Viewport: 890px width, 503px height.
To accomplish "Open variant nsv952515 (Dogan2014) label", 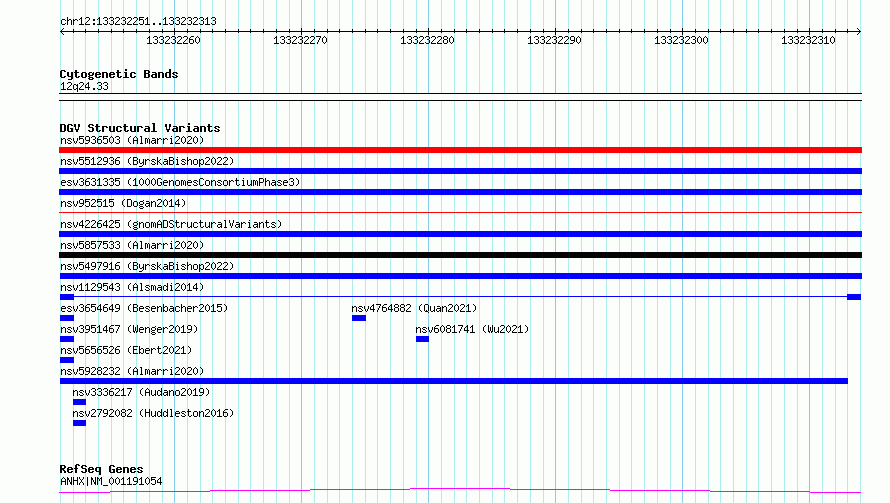I will click(123, 203).
